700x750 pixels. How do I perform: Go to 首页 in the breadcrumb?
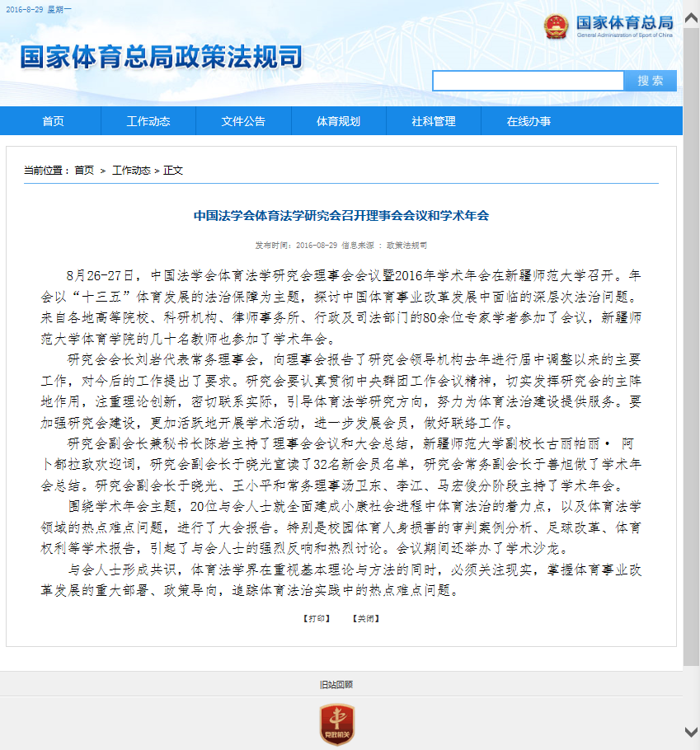(x=84, y=171)
